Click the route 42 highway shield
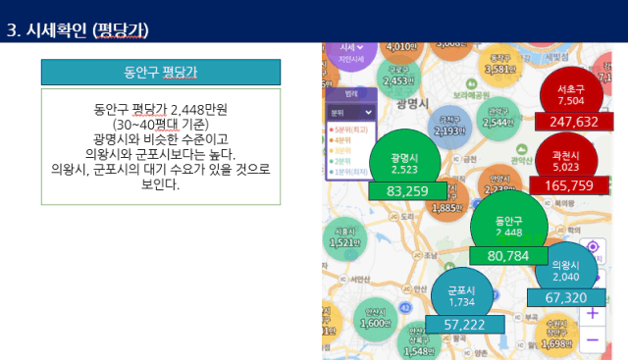The image size is (628, 364). [405, 308]
